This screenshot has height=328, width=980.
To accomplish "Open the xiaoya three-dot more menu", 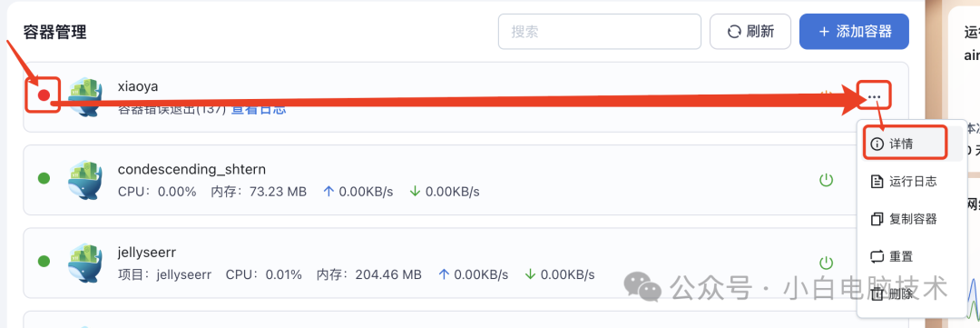I will coord(874,96).
